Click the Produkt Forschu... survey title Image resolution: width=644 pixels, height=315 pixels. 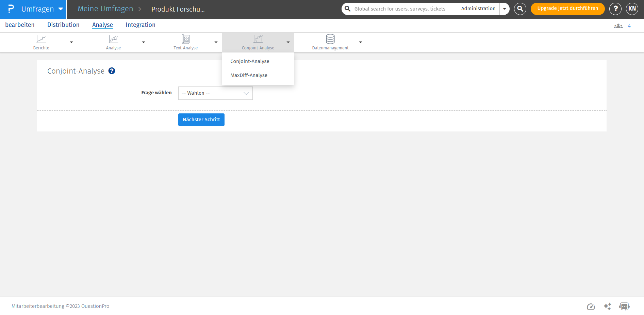pos(178,9)
